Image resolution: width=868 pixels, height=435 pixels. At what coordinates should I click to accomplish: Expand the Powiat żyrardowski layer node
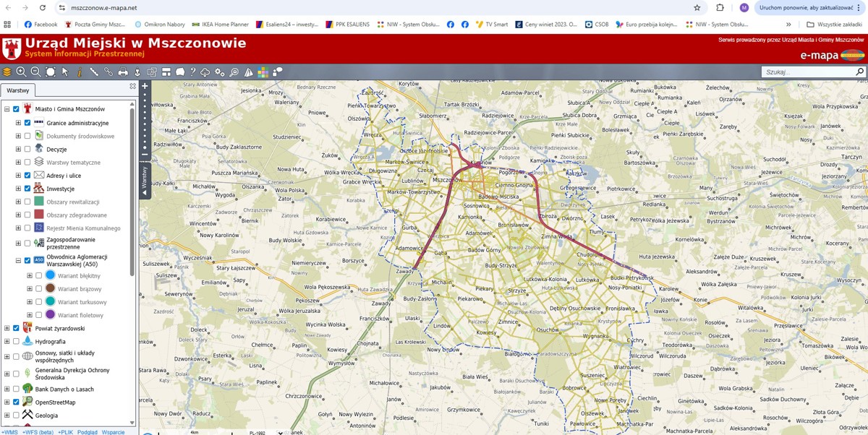[x=7, y=328]
